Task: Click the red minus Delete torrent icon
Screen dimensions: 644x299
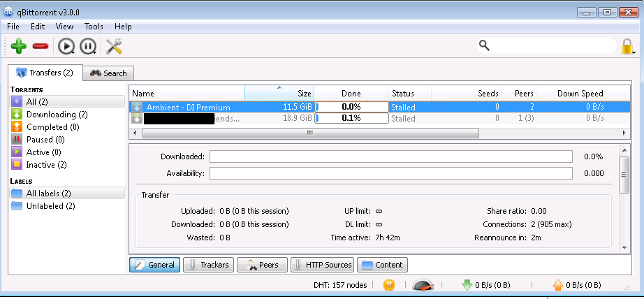Action: pos(41,46)
